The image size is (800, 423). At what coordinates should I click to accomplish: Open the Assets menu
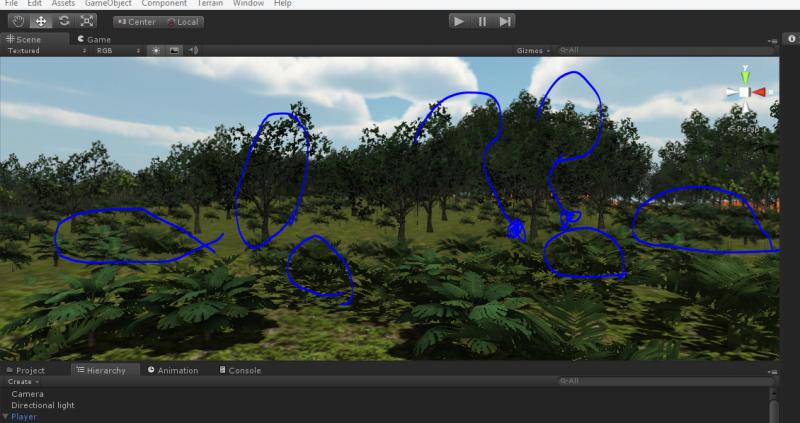pyautogui.click(x=63, y=3)
